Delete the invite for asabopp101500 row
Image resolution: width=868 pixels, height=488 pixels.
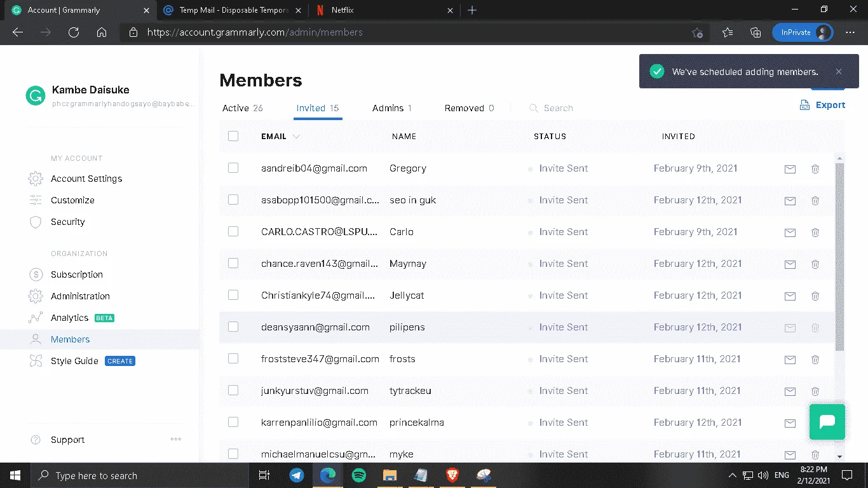click(x=815, y=201)
